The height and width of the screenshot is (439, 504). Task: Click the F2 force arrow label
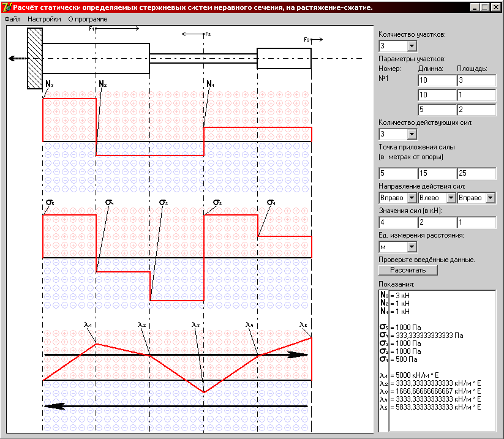208,34
